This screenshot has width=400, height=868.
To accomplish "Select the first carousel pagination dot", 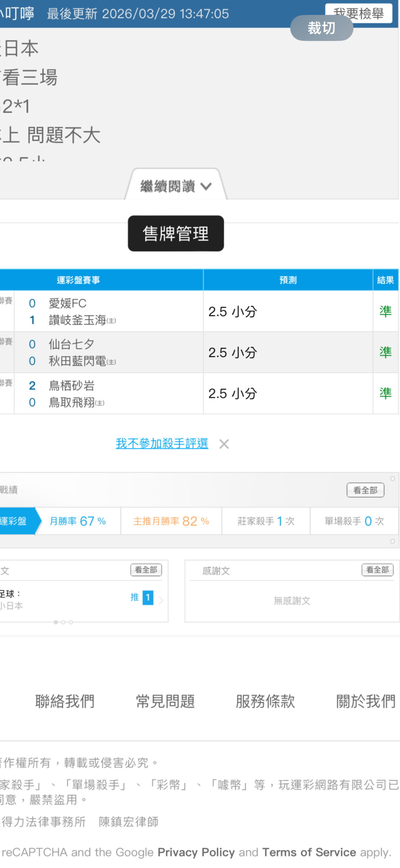I will pyautogui.click(x=56, y=622).
